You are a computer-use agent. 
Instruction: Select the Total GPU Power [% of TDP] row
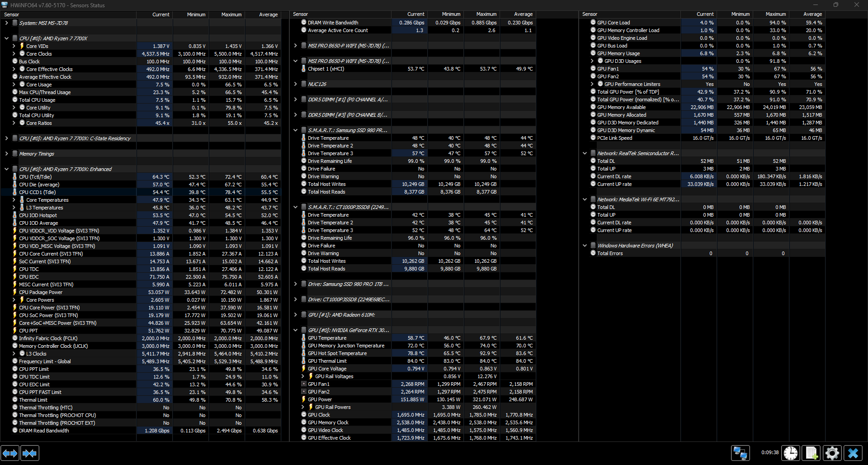702,92
